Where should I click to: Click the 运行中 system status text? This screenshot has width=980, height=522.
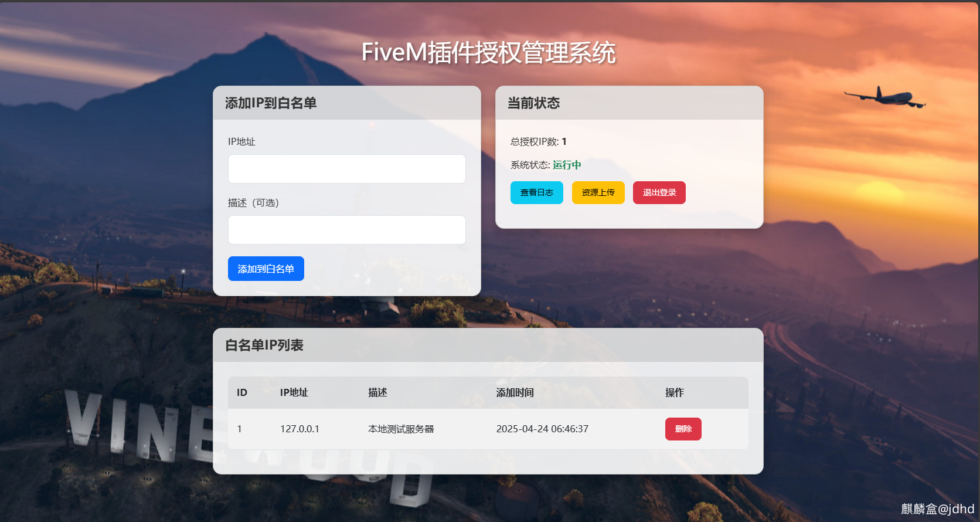(567, 165)
